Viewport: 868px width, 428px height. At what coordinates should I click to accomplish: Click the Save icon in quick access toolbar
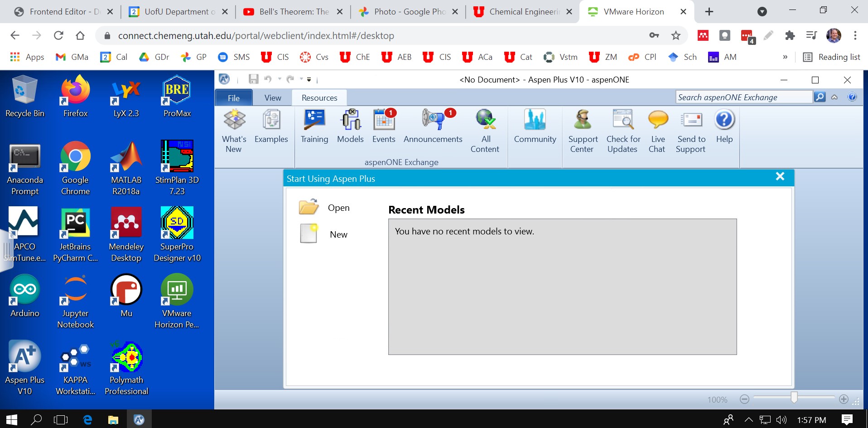[x=253, y=79]
